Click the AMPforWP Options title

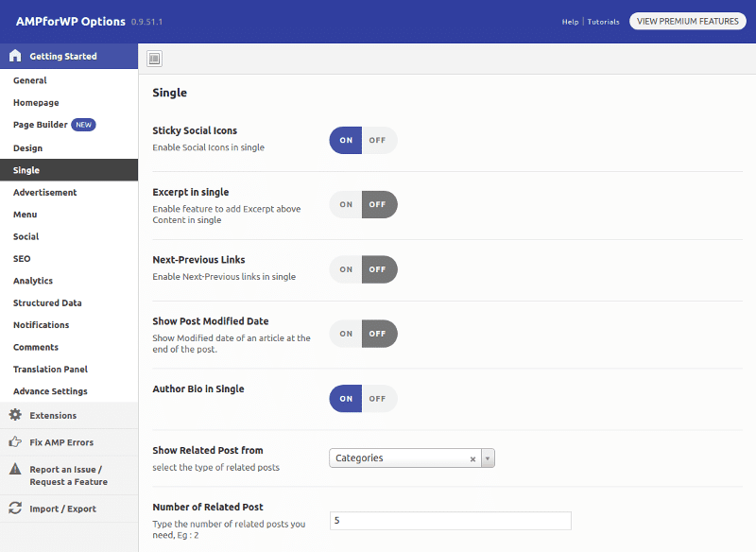click(70, 22)
